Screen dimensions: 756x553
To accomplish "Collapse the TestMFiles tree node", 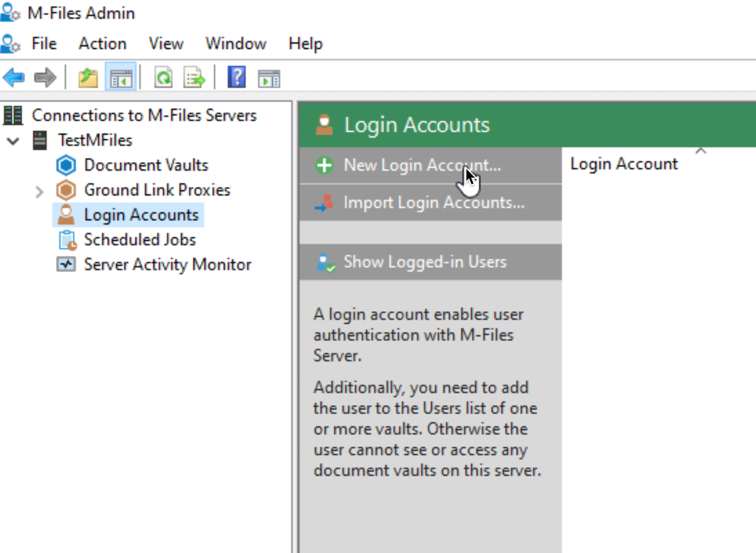I will [14, 141].
